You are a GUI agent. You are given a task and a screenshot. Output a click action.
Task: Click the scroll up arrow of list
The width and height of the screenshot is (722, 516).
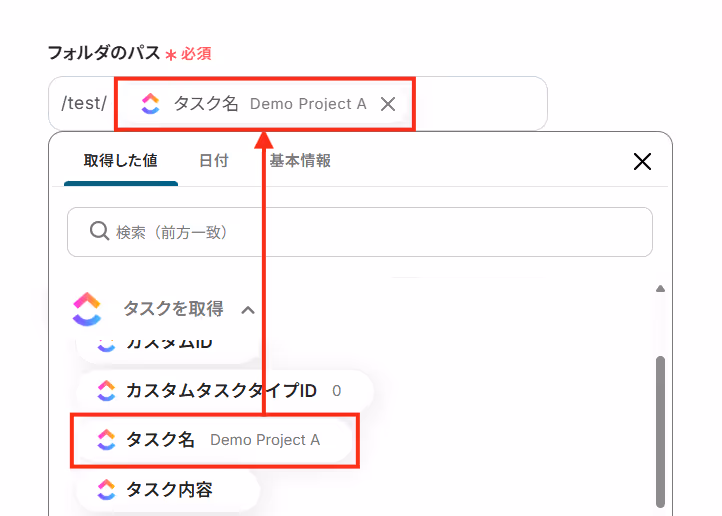[660, 289]
